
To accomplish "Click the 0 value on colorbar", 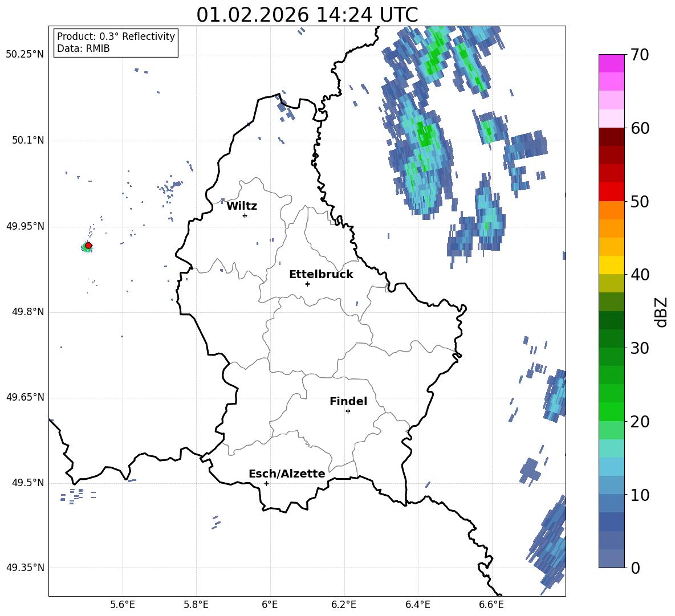I will [635, 568].
